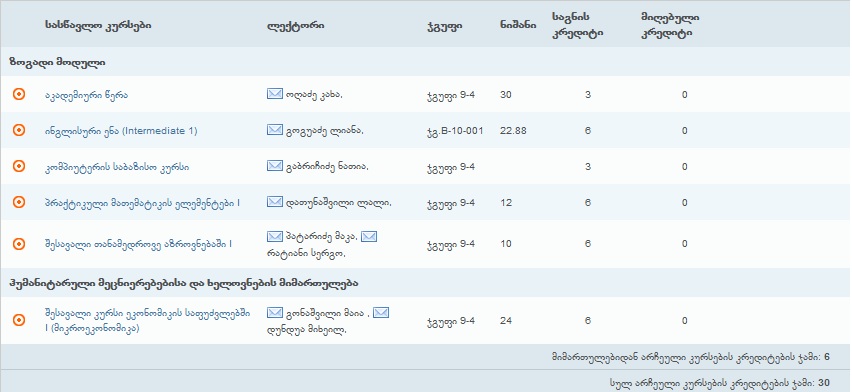Select the radio button for ინგლისური ენა course
This screenshot has width=852, height=392.
tap(19, 130)
